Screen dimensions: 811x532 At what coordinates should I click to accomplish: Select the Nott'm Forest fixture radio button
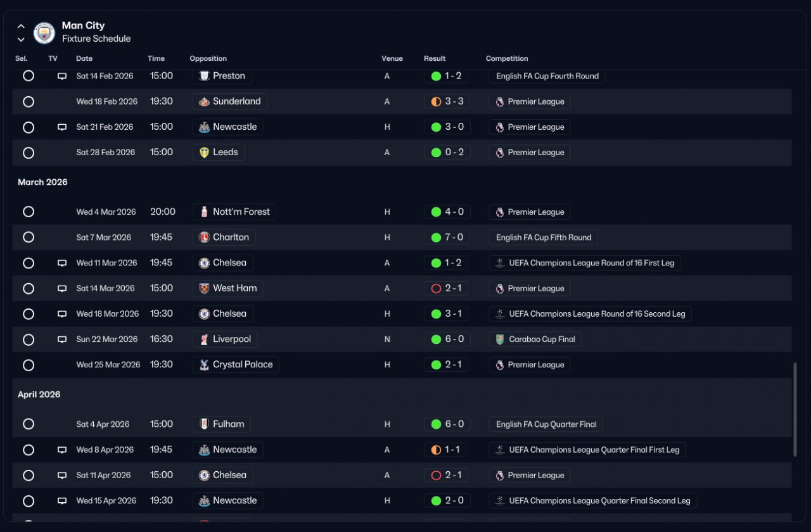(x=29, y=212)
